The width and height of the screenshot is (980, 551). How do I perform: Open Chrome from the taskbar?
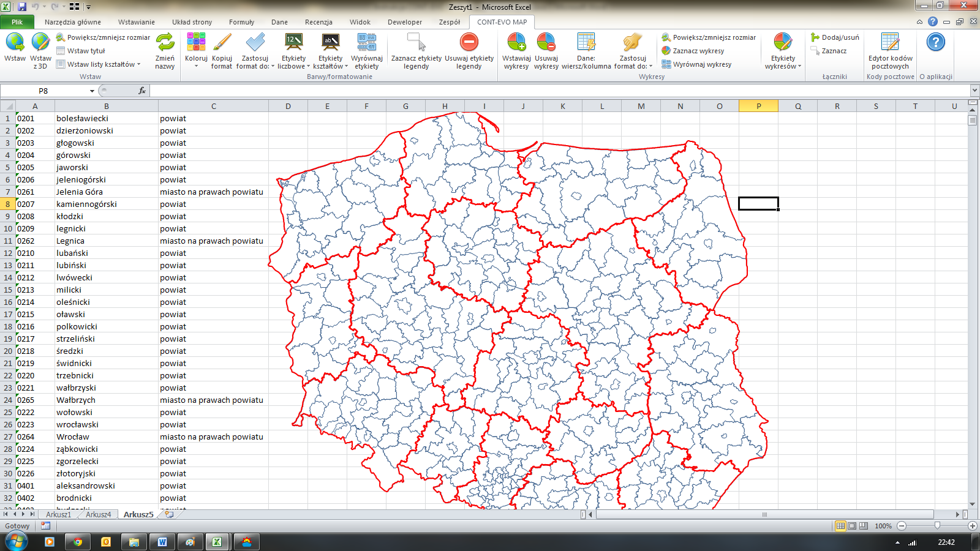(78, 542)
